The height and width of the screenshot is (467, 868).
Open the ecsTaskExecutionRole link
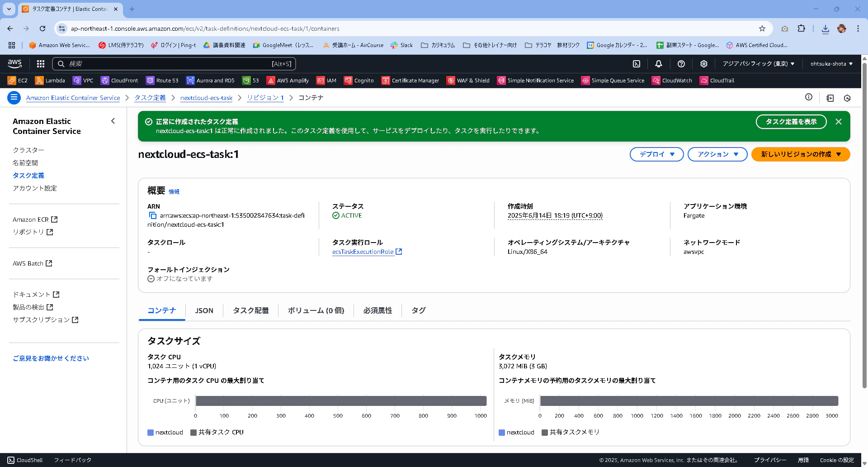pos(367,252)
